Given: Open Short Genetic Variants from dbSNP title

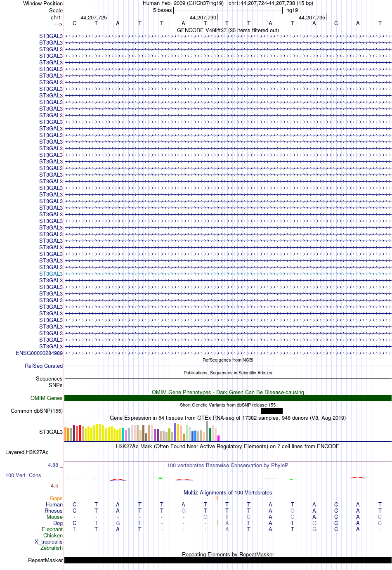Looking at the screenshot, I should click(228, 405).
